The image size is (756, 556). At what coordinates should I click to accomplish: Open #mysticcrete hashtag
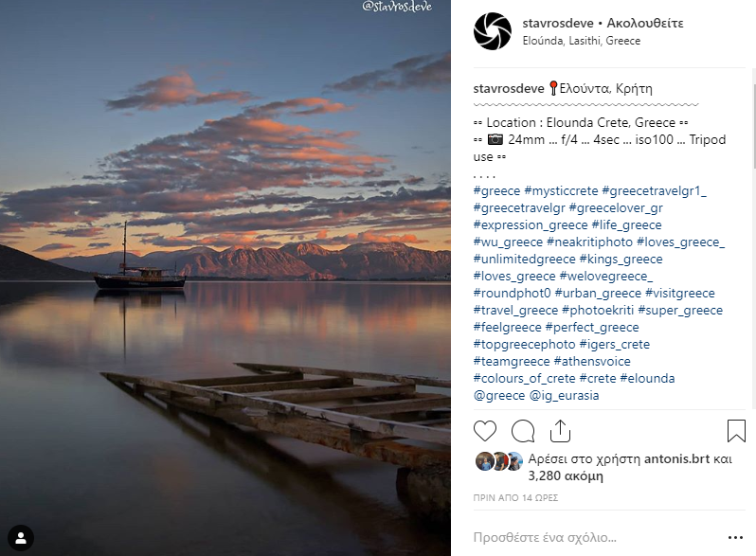561,191
